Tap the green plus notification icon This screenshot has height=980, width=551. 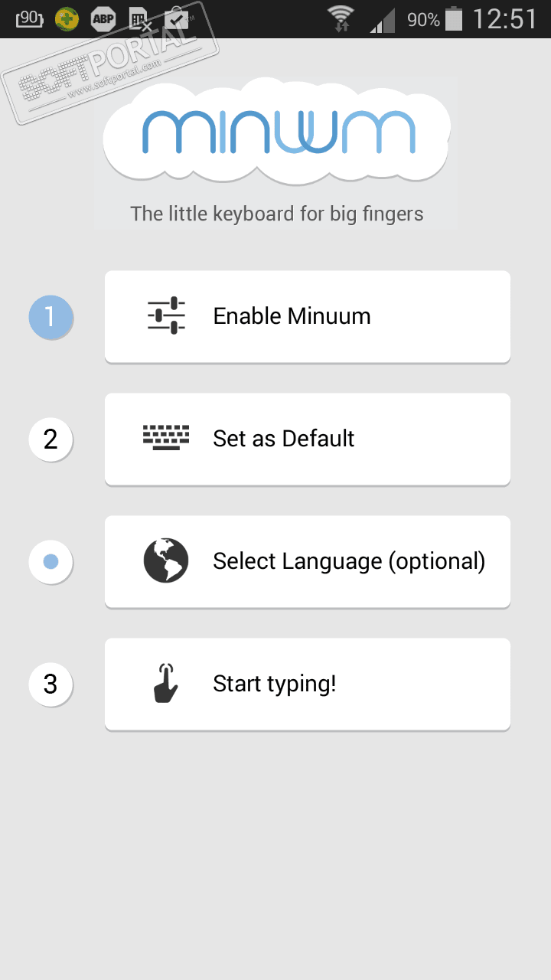(67, 18)
